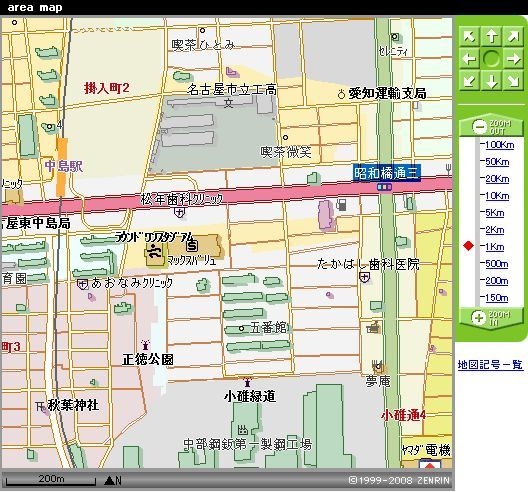The height and width of the screenshot is (492, 528).
Task: Pan map to the lower-right with arrow
Action: pyautogui.click(x=513, y=81)
